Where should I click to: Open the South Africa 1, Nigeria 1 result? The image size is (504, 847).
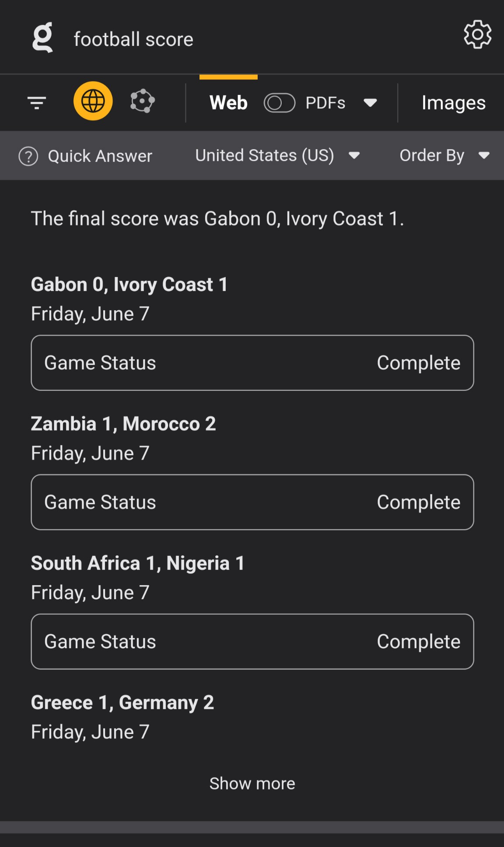[137, 563]
